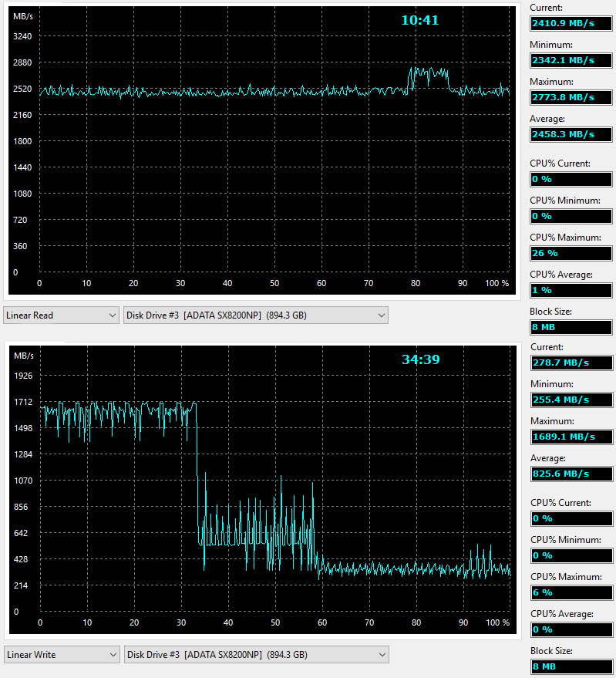
Task: Click the Block Size field under 1 % CPU Average
Action: coord(571,327)
